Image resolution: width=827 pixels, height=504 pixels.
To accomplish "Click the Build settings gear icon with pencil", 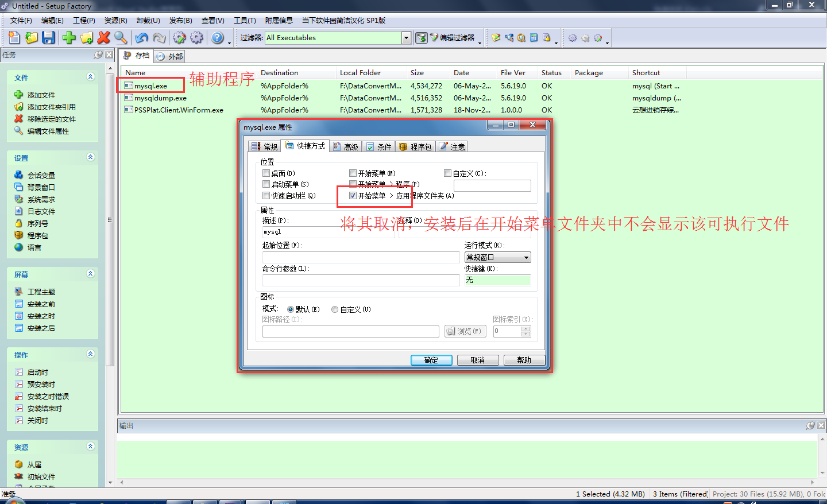I will pyautogui.click(x=180, y=38).
